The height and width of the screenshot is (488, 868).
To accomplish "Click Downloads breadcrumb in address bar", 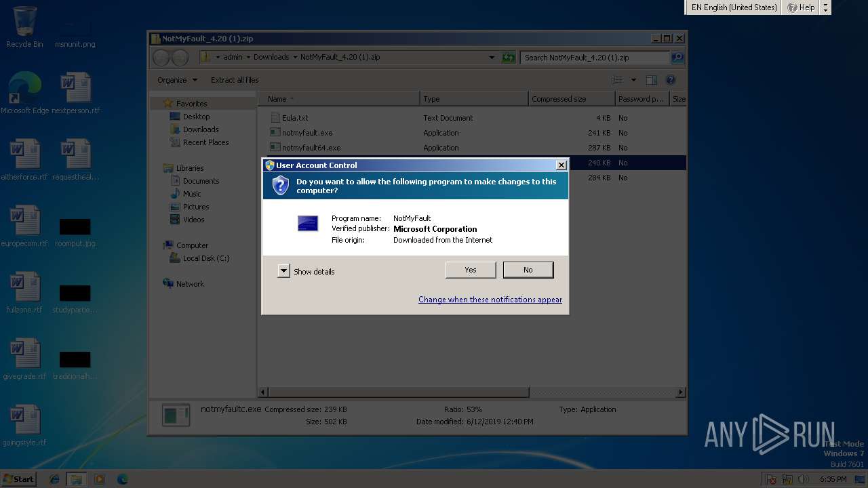I will pos(271,58).
